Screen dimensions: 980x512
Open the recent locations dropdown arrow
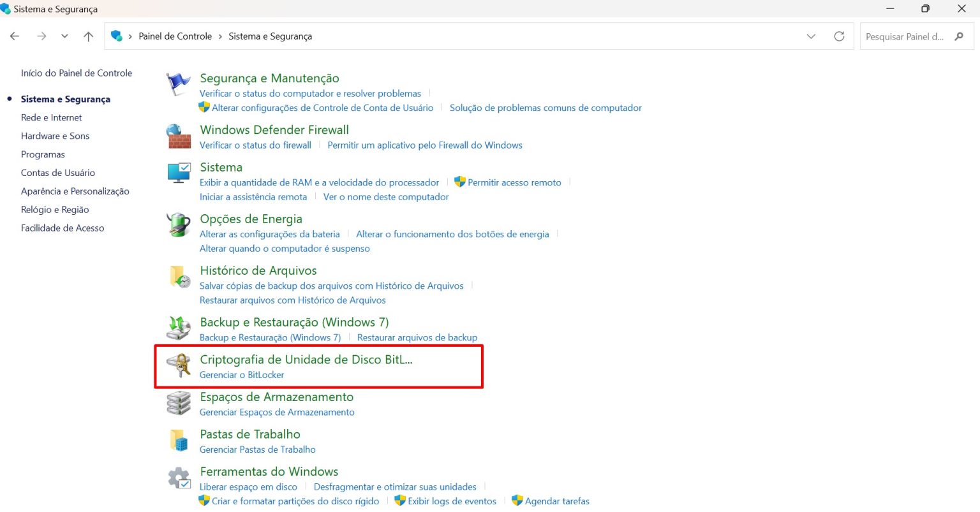[x=64, y=36]
